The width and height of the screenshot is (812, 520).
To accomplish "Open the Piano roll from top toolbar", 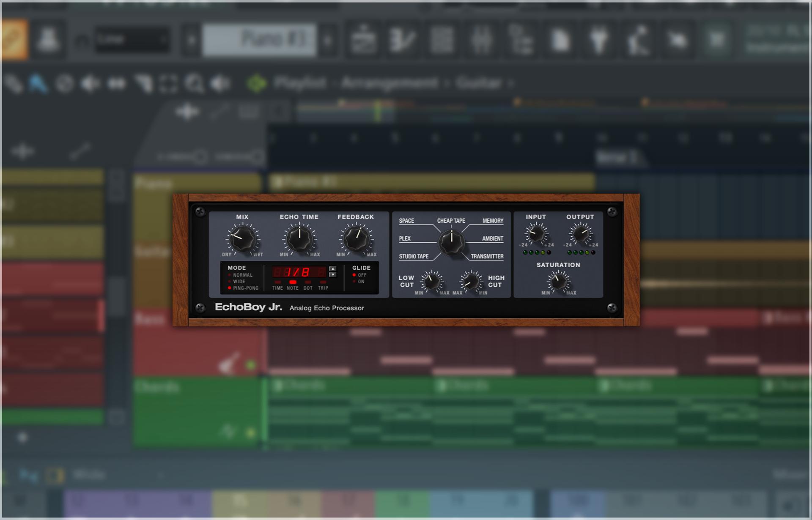I will tap(402, 40).
